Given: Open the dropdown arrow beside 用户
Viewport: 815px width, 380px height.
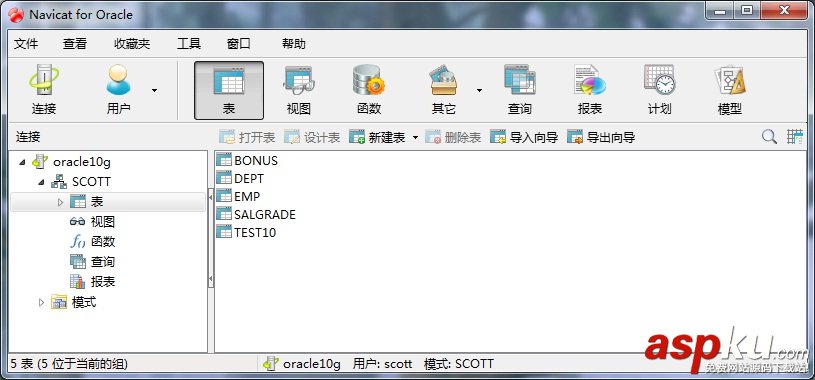Looking at the screenshot, I should point(154,90).
